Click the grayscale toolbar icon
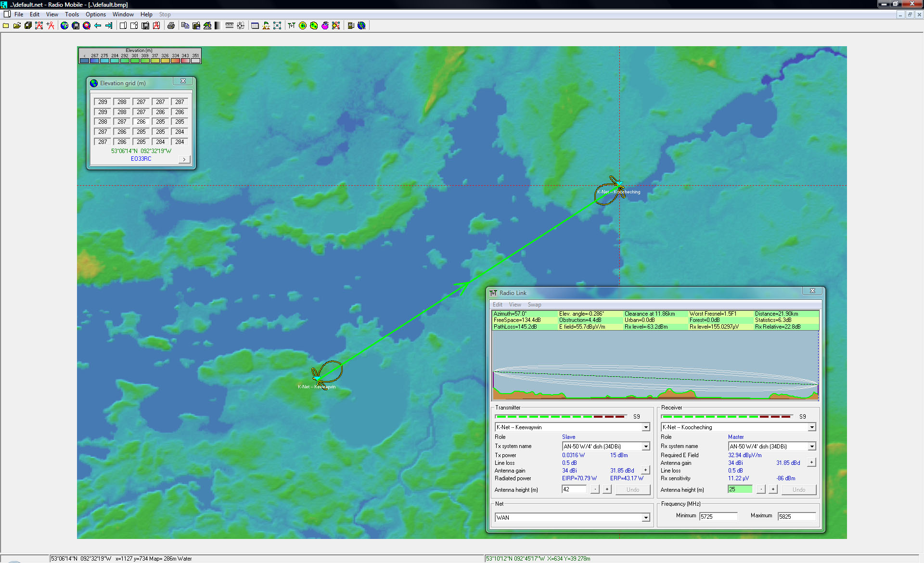This screenshot has width=924, height=563. [x=218, y=26]
